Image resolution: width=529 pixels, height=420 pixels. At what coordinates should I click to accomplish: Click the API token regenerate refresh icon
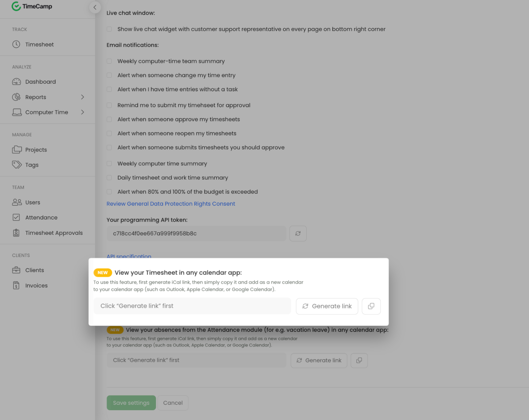298,233
